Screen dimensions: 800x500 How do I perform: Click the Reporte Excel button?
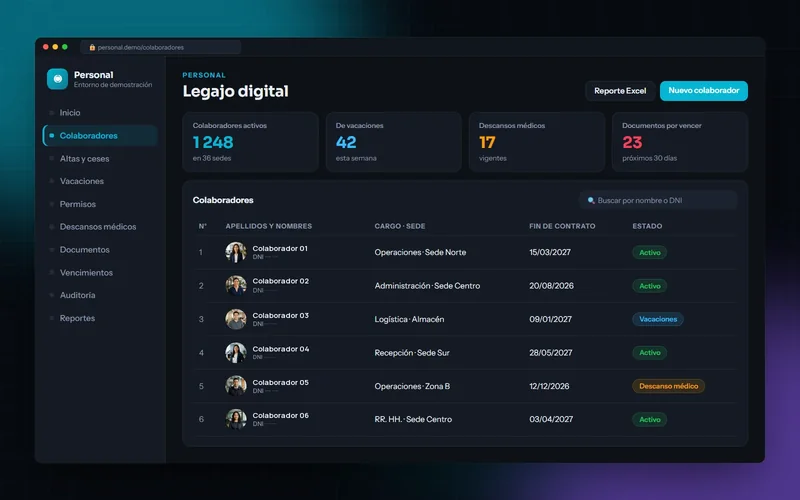coord(620,91)
